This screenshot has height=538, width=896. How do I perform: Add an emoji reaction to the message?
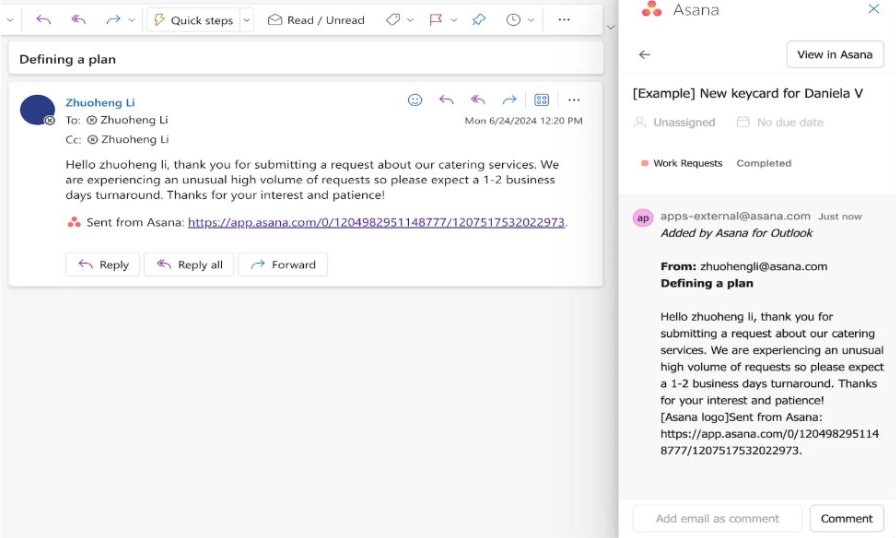coord(415,100)
